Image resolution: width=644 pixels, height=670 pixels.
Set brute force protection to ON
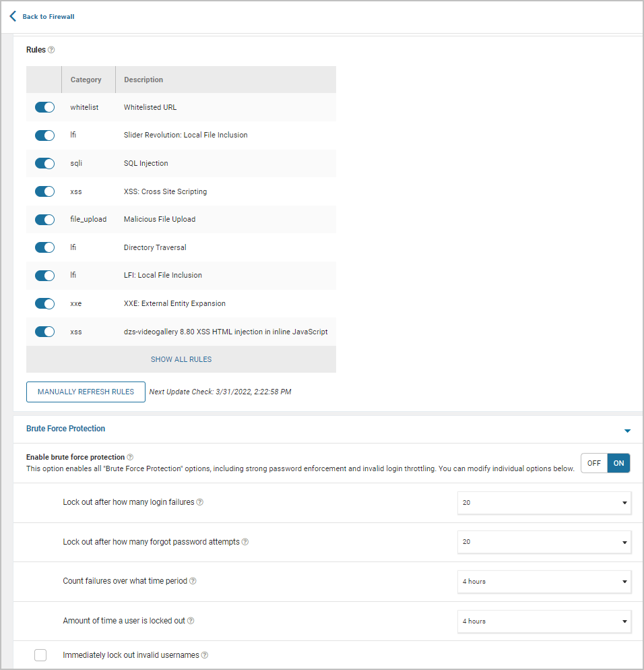(x=619, y=463)
